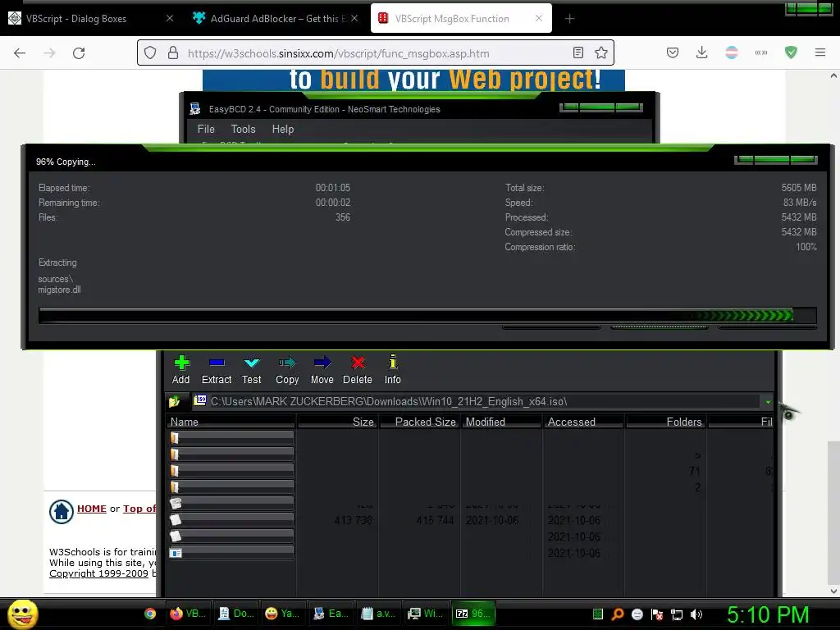The image size is (840, 630).
Task: Click the volume speaker tray icon
Action: pos(696,614)
